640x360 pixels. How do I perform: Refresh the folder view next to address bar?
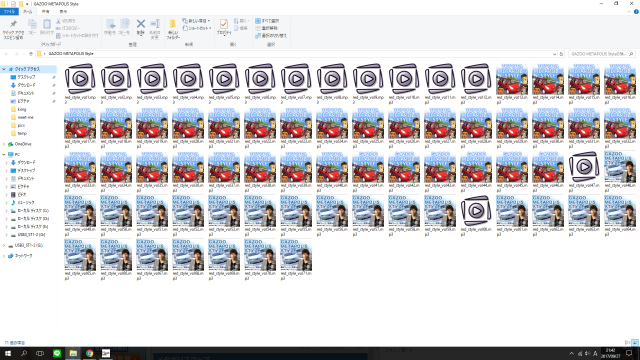coord(561,54)
